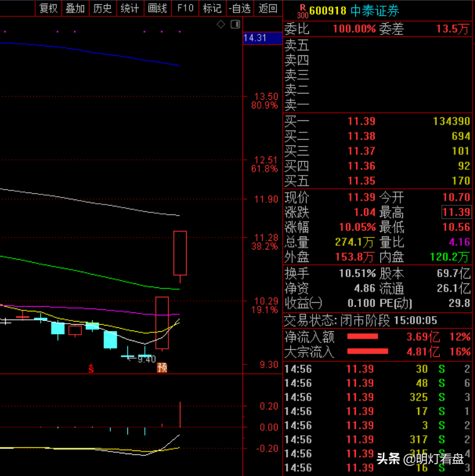
Task: Click the tick row with volume 48
Action: pos(377,383)
